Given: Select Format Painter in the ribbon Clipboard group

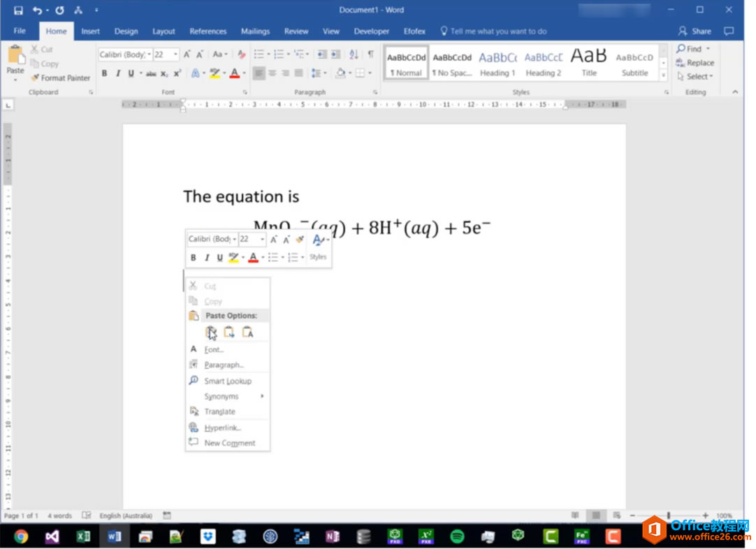Looking at the screenshot, I should click(61, 78).
